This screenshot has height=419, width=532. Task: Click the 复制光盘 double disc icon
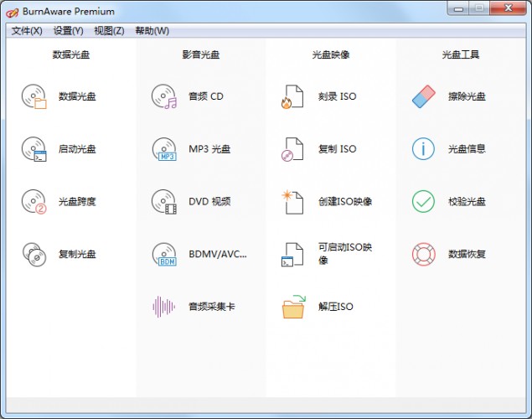(34, 255)
